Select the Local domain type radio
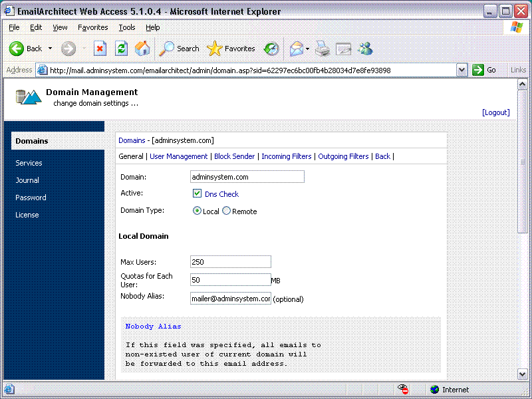The image size is (532, 399). tap(197, 211)
